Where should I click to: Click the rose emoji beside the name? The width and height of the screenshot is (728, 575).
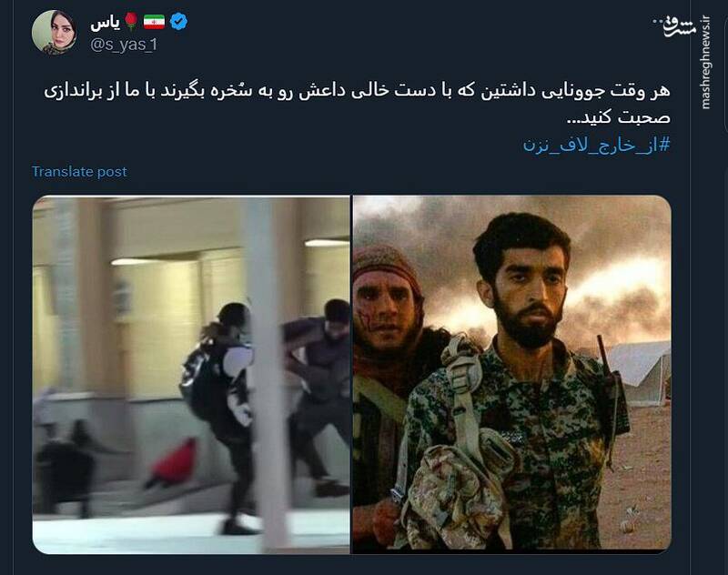[131, 22]
